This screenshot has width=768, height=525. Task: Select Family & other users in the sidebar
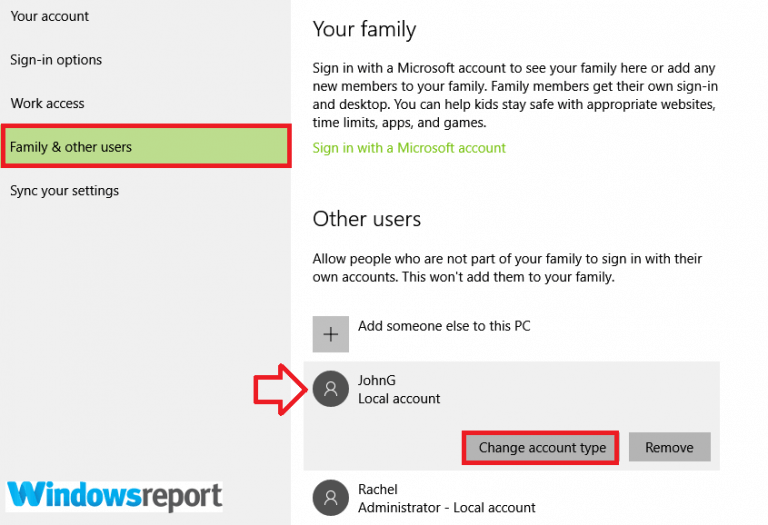[146, 146]
